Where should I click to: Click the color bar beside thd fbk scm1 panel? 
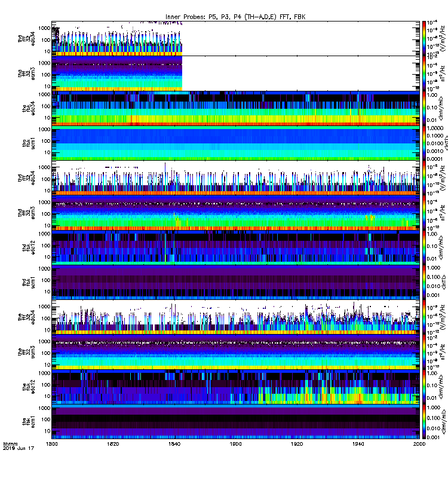(424, 282)
